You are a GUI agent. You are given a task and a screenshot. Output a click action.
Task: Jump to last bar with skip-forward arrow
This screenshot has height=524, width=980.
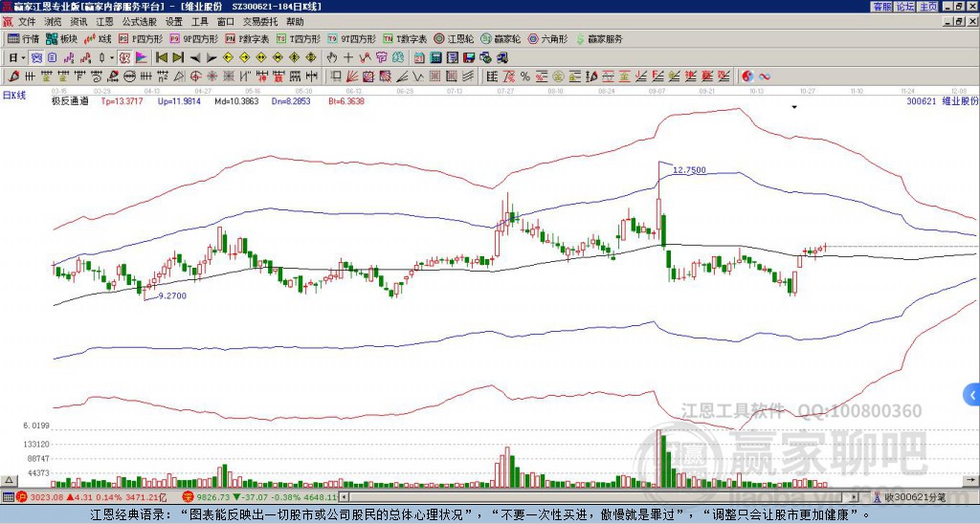point(178,57)
